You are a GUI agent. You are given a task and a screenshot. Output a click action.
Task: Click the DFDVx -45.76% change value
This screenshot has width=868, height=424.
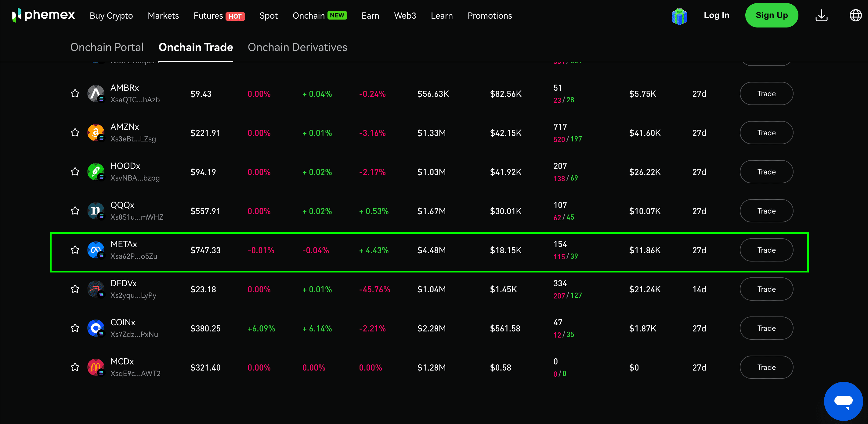374,289
